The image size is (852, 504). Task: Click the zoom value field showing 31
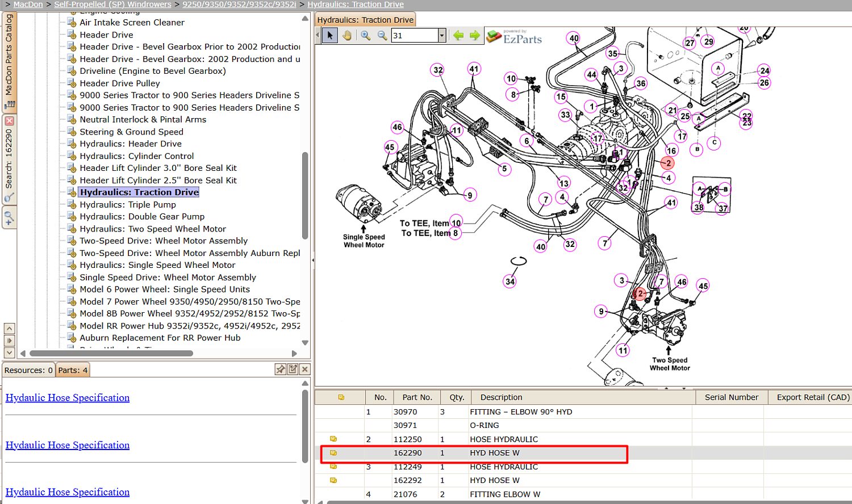click(x=415, y=35)
